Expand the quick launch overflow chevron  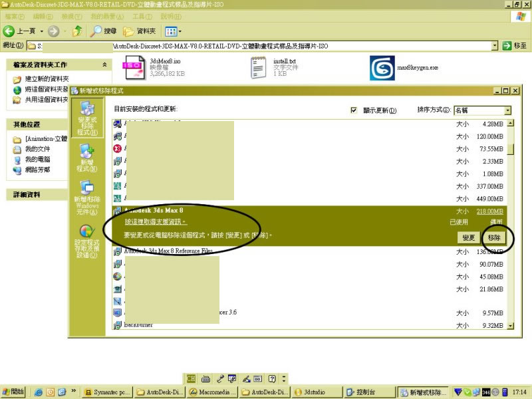[74, 391]
